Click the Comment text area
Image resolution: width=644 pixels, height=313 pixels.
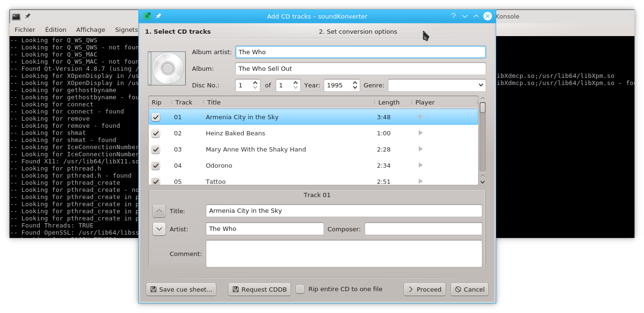344,254
